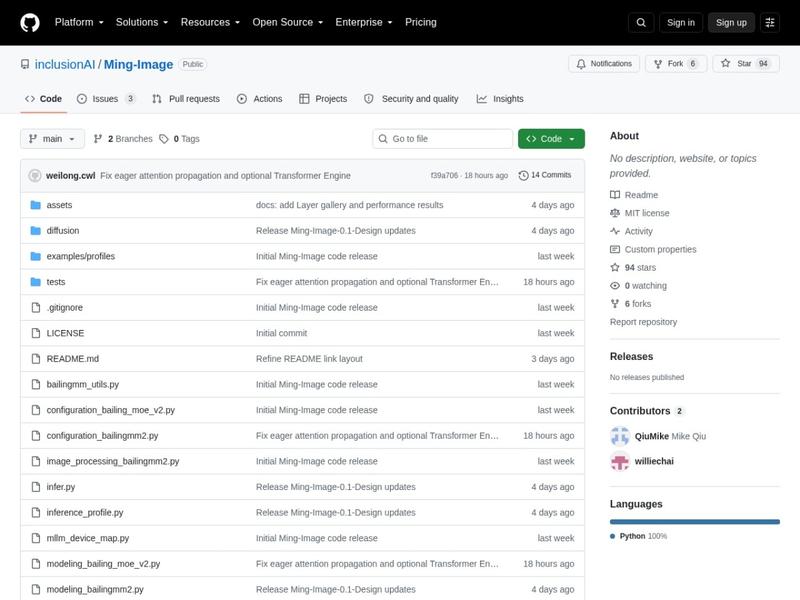Screen dimensions: 800x600
Task: Open the Python 100% language link
Action: [x=638, y=536]
